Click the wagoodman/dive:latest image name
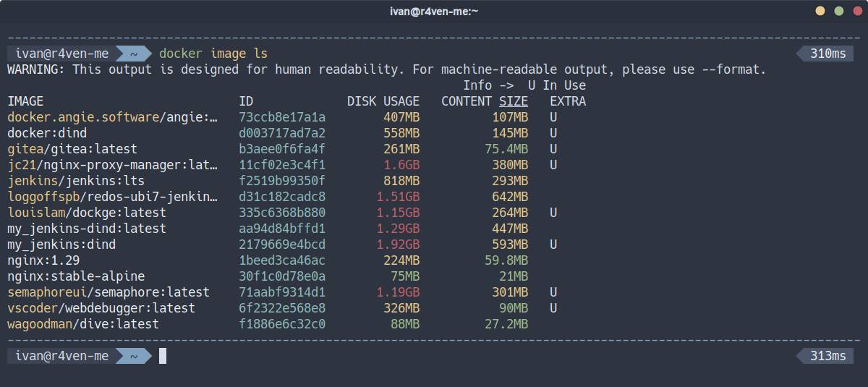868x387 pixels. point(82,324)
